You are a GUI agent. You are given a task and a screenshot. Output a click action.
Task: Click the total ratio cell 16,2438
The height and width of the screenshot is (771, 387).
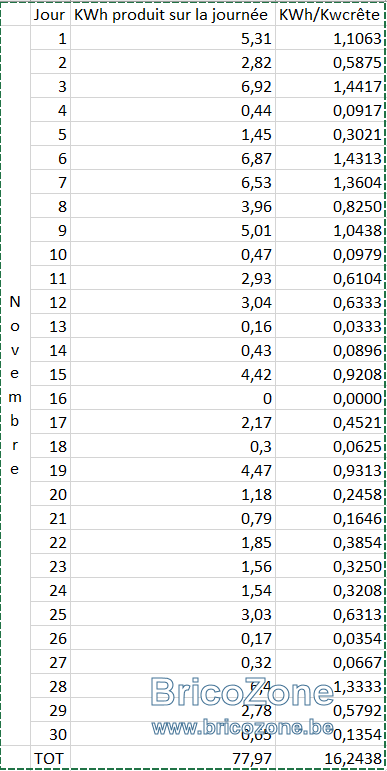pyautogui.click(x=329, y=758)
